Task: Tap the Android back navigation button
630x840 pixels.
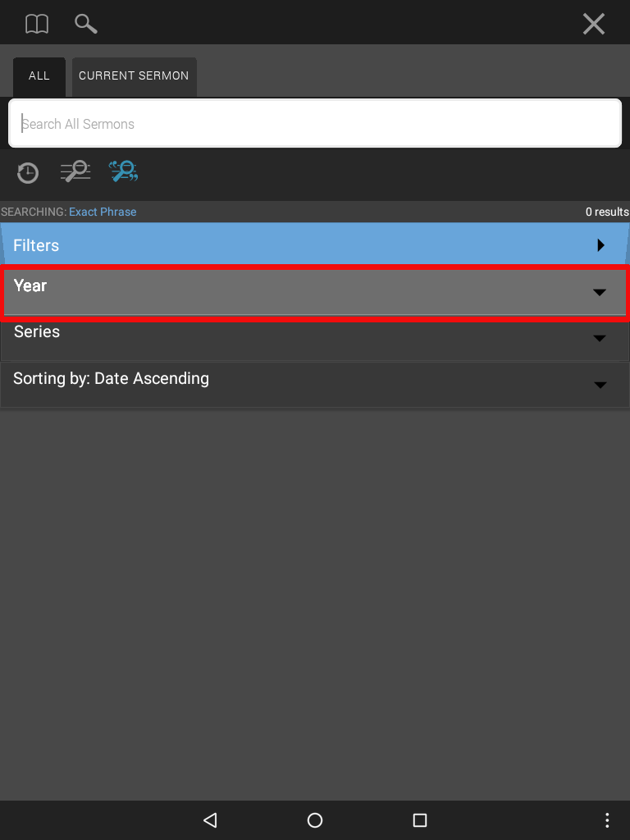Action: [x=210, y=820]
